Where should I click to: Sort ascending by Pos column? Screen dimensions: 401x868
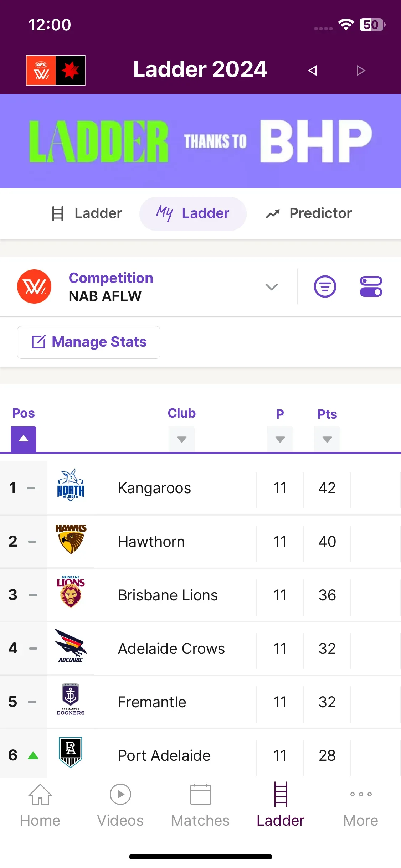pos(24,439)
